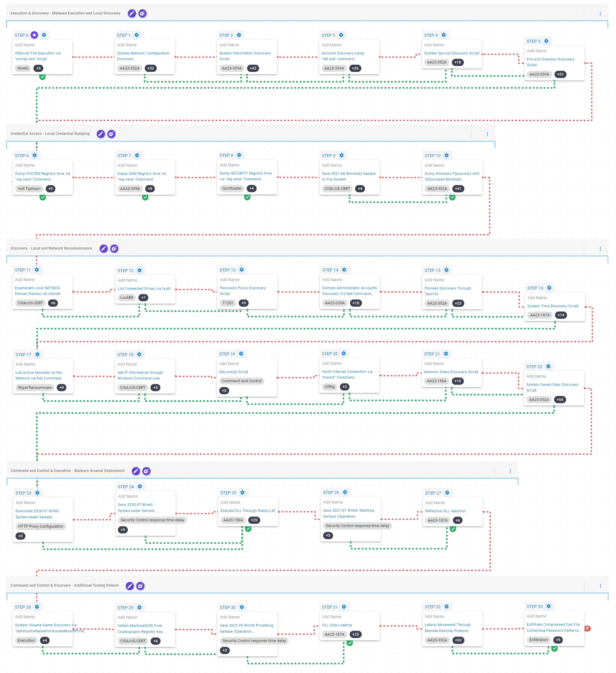616x673 pixels.
Task: Click the LockBit tag on STEP 12
Action: (127, 298)
